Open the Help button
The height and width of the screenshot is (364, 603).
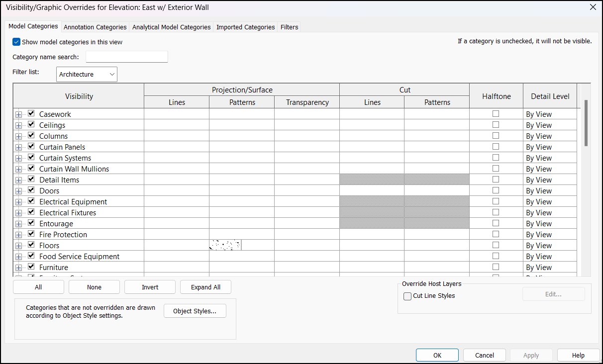click(578, 355)
